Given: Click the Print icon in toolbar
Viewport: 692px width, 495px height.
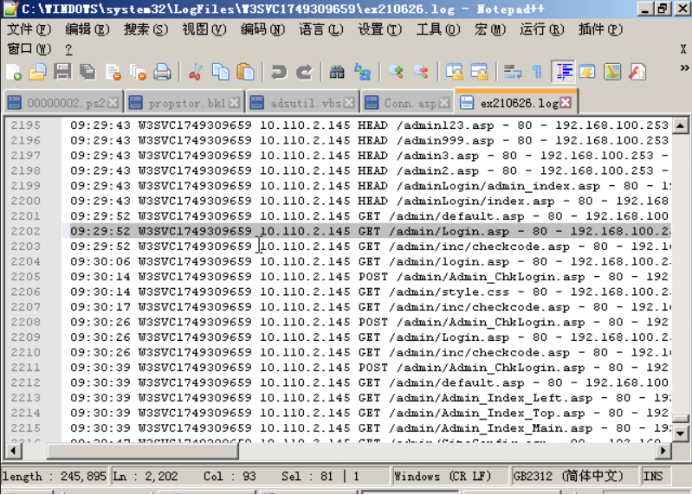Looking at the screenshot, I should (x=161, y=72).
